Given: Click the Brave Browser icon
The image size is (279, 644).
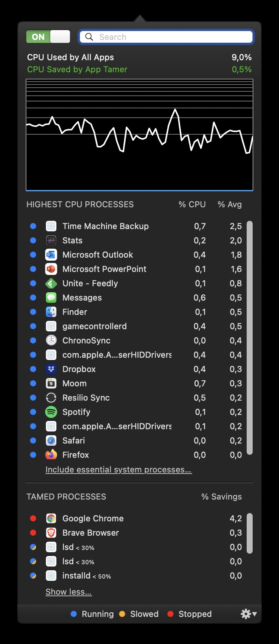Looking at the screenshot, I should [x=51, y=533].
